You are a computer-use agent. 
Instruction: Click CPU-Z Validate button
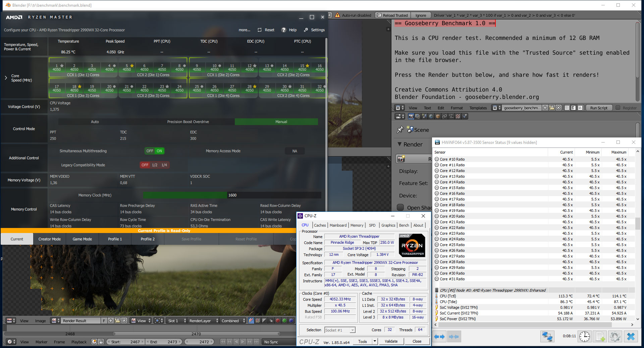391,341
